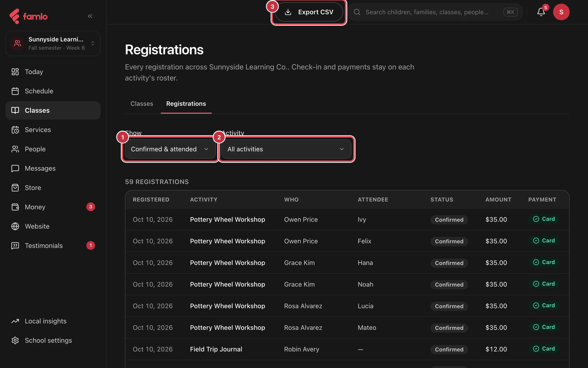Viewport: 588px width, 368px height.
Task: Click the Testimonials quote icon
Action: pyautogui.click(x=15, y=246)
